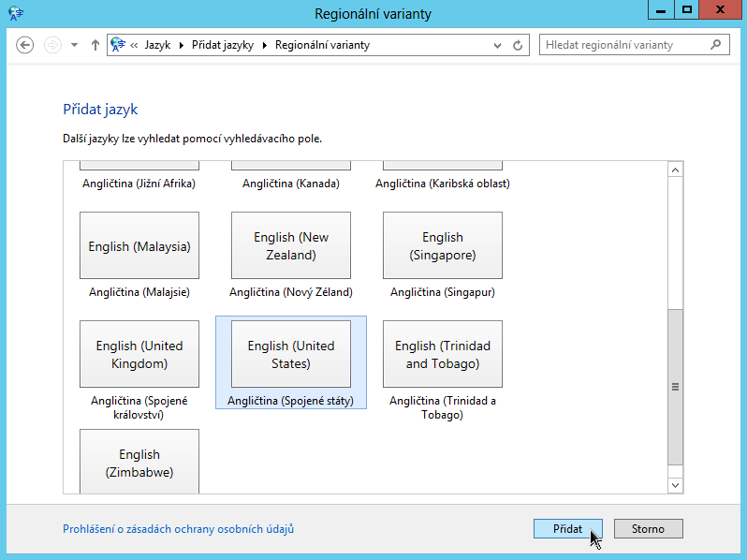
Task: Open the address bar history dropdown
Action: click(x=500, y=45)
